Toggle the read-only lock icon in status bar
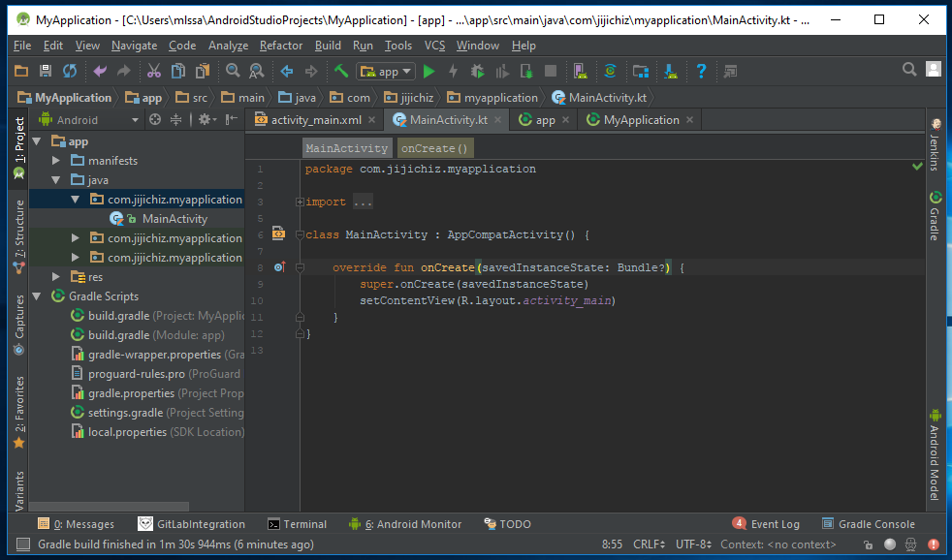952x560 pixels. click(869, 544)
